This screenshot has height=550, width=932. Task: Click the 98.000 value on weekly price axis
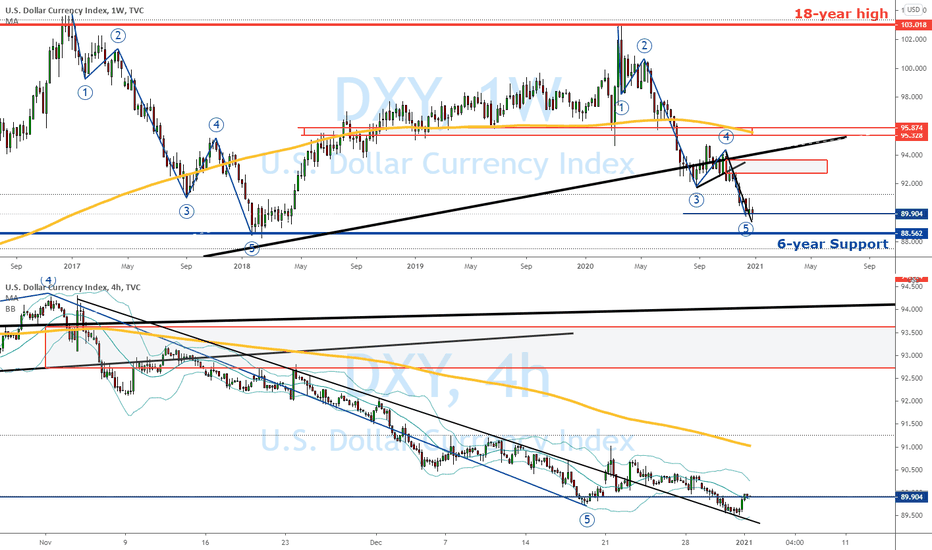pyautogui.click(x=914, y=97)
